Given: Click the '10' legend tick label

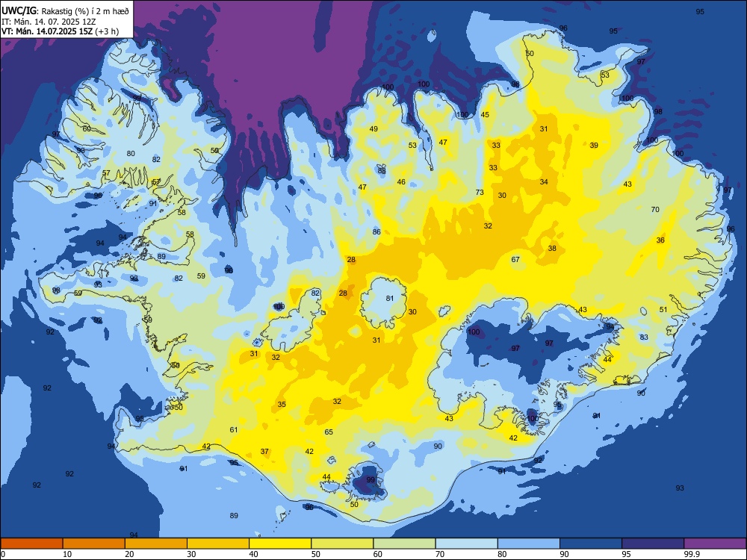Looking at the screenshot, I should tap(68, 554).
